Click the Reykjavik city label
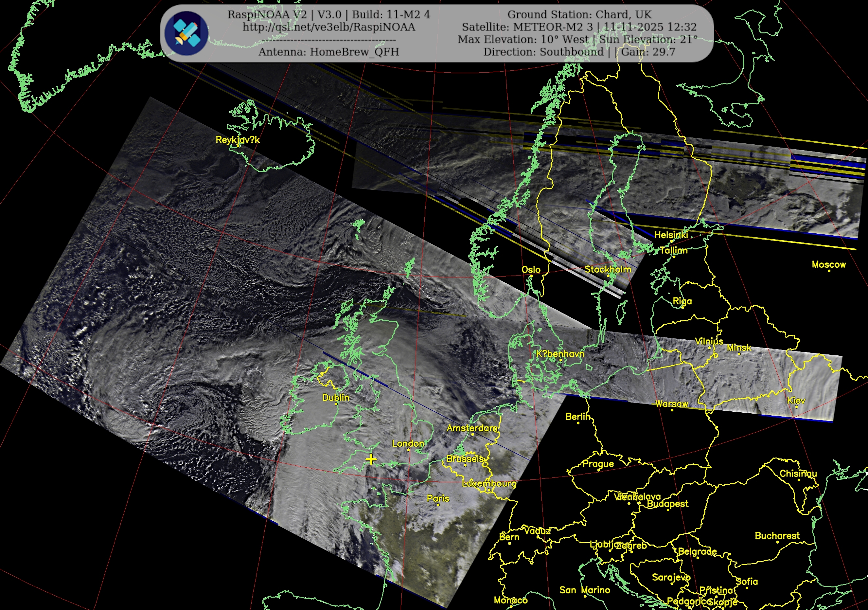 click(238, 140)
